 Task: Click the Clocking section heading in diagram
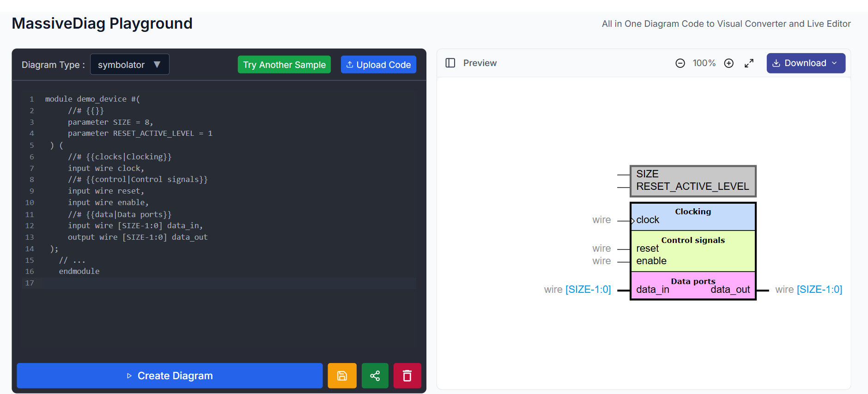(x=693, y=212)
